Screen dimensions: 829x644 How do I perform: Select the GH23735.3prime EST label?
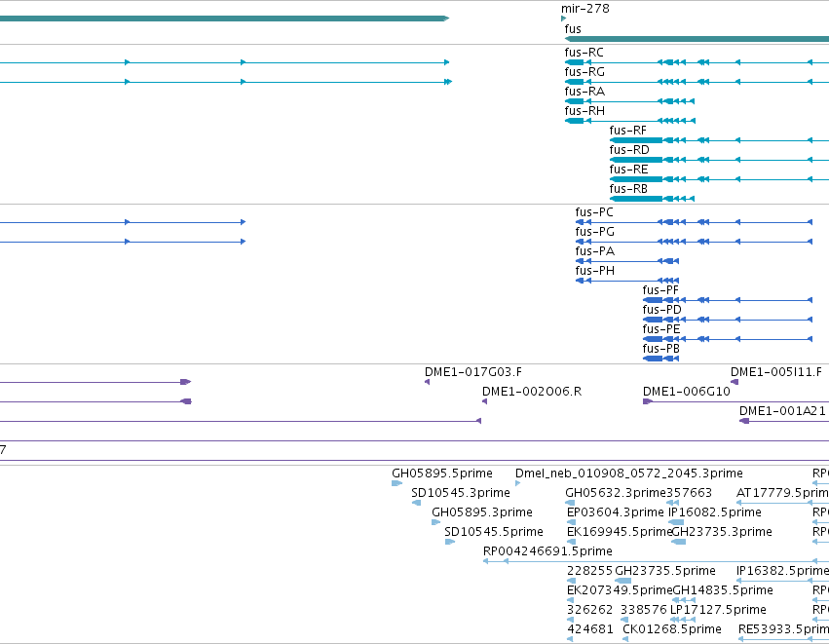pyautogui.click(x=722, y=532)
